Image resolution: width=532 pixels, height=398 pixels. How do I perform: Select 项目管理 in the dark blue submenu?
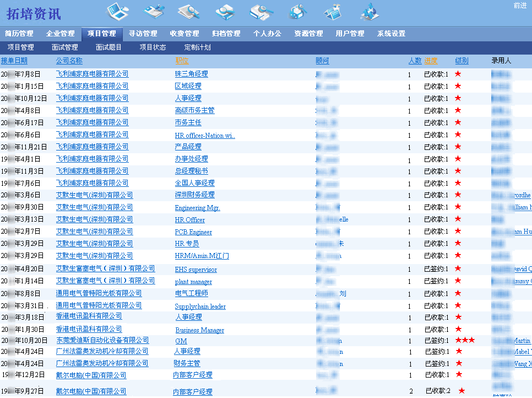point(21,47)
